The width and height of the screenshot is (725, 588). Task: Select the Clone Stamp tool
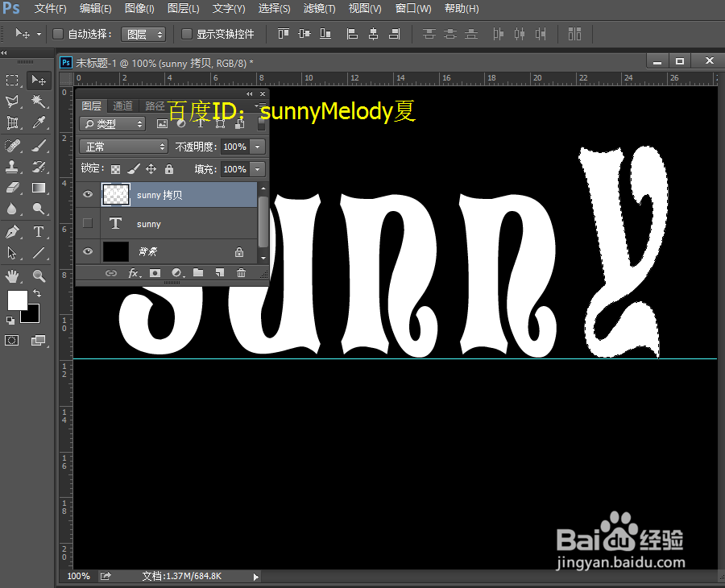(x=12, y=167)
